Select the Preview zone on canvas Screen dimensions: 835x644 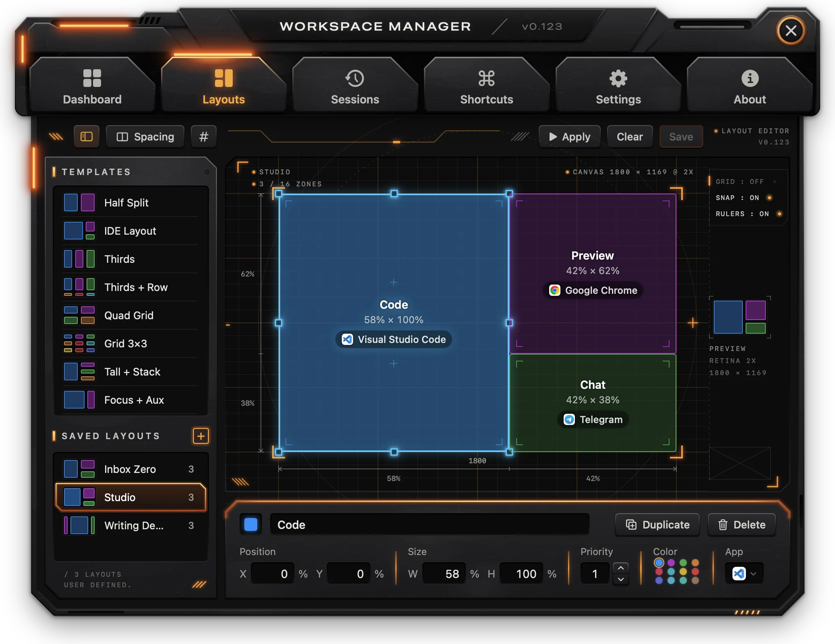593,273
